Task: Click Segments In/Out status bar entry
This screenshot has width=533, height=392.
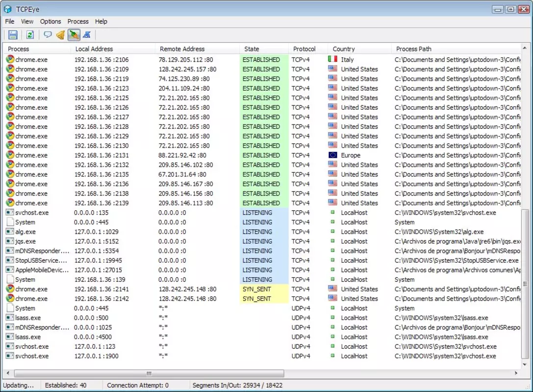Action: [237, 385]
